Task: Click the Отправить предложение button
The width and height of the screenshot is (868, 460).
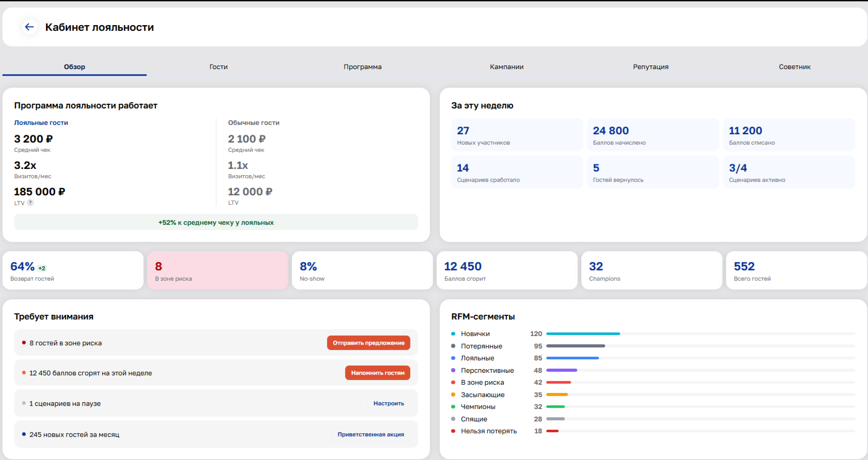Action: click(368, 343)
